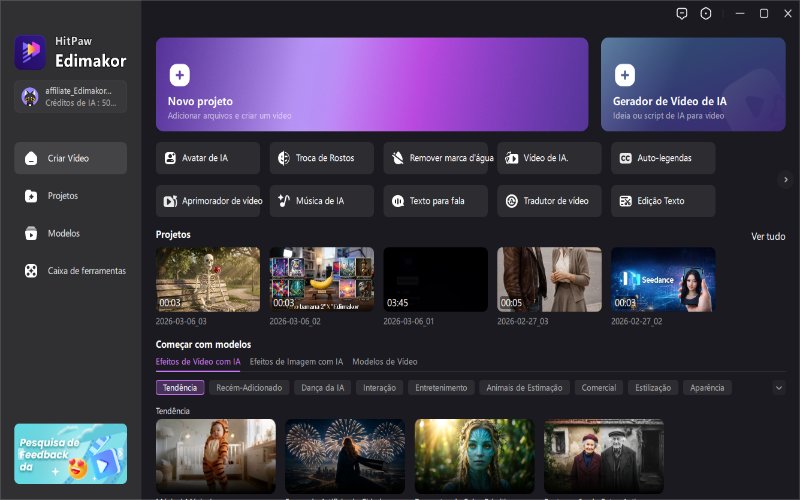
Task: Open project thumbnail 2026-03-06_02 with banana
Action: pyautogui.click(x=321, y=280)
